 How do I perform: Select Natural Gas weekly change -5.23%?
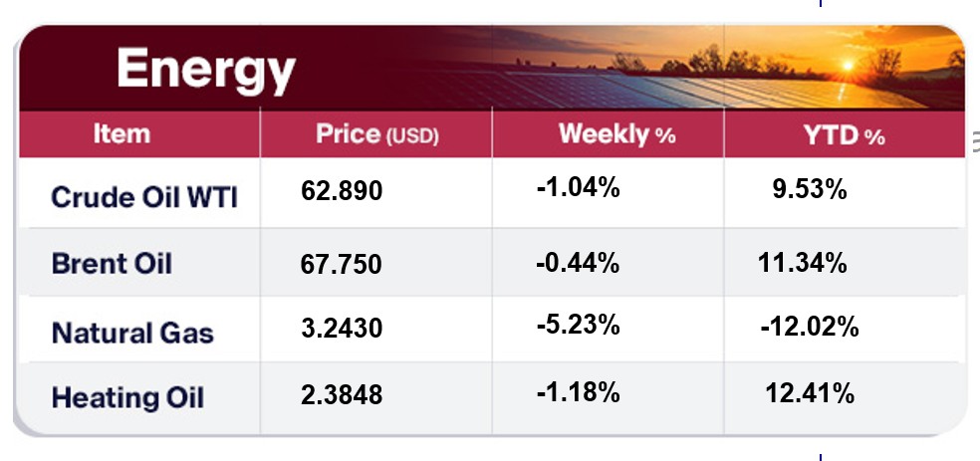coord(579,325)
